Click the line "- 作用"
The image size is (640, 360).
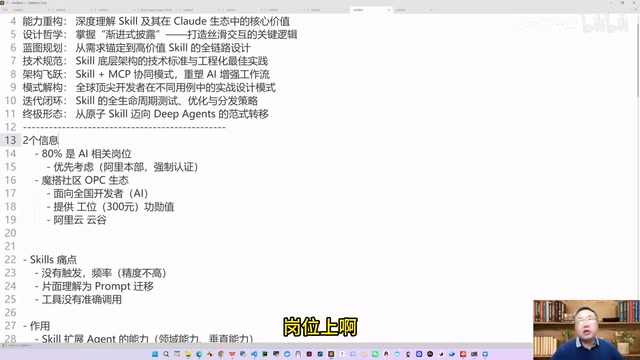pos(36,326)
